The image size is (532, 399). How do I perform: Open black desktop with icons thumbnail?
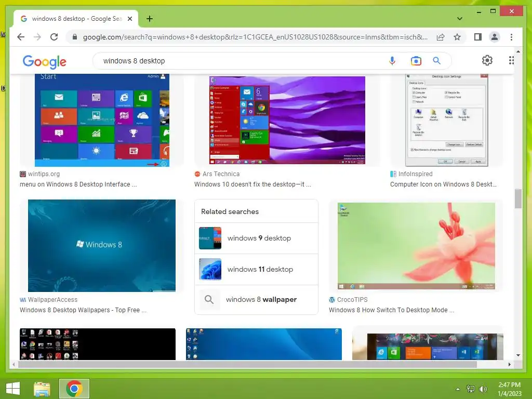[x=98, y=344]
